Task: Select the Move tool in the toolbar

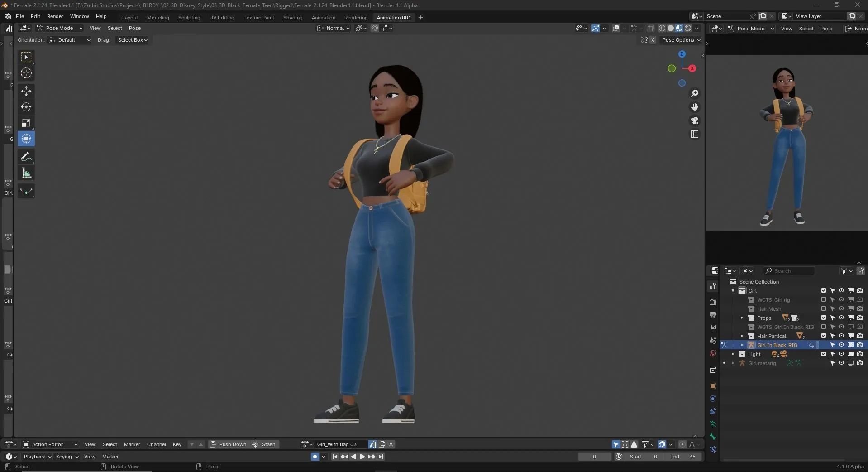Action: coord(26,91)
